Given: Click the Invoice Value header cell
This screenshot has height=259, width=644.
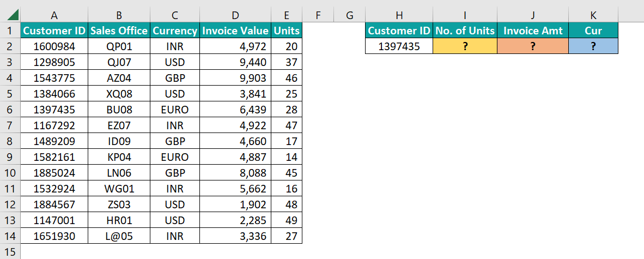Looking at the screenshot, I should [235, 31].
